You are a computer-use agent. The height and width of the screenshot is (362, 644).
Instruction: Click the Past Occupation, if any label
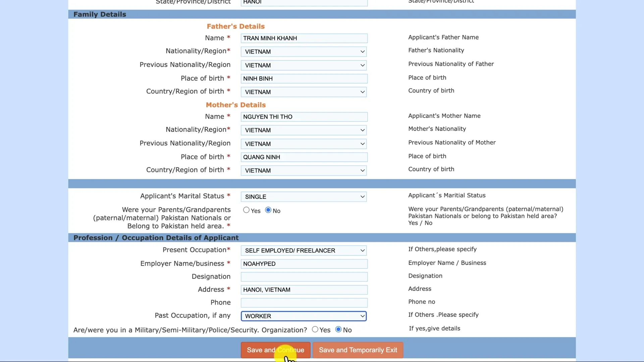pyautogui.click(x=193, y=315)
